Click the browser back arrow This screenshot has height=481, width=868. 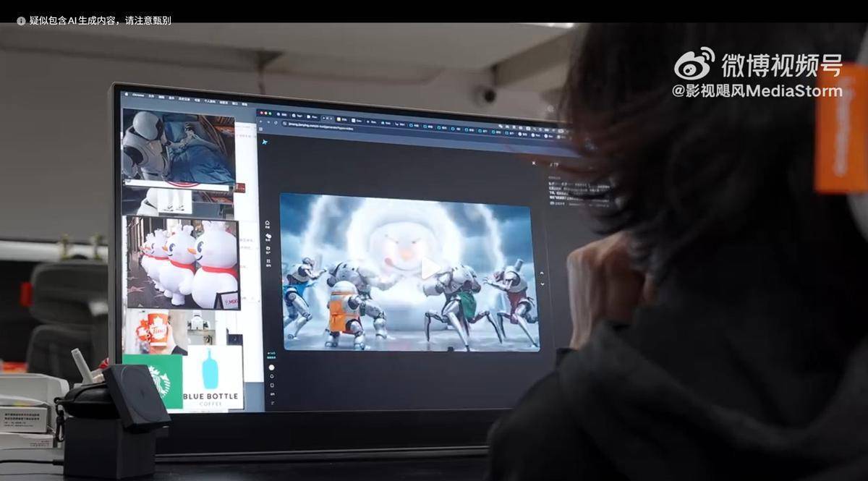261,122
